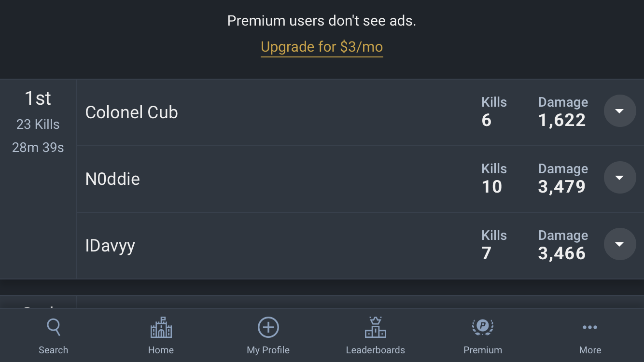Tap the My Profile plus icon
Screen dimensions: 644x362
point(268,327)
